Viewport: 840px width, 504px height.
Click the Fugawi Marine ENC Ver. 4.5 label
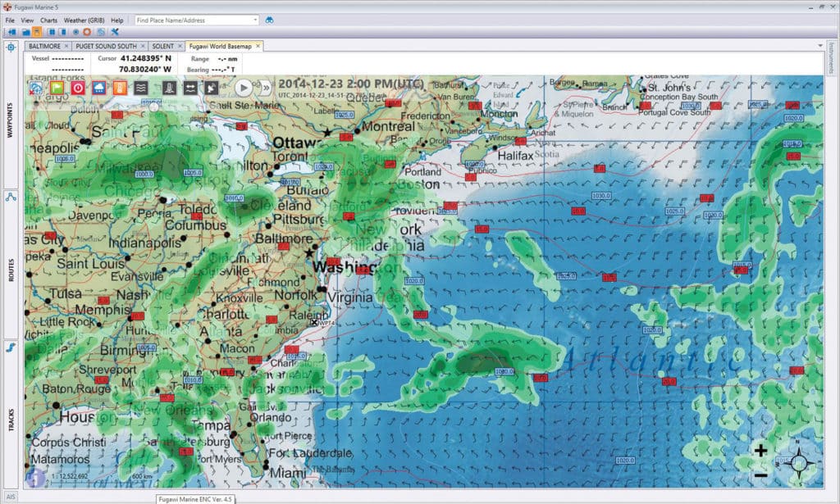coord(195,498)
